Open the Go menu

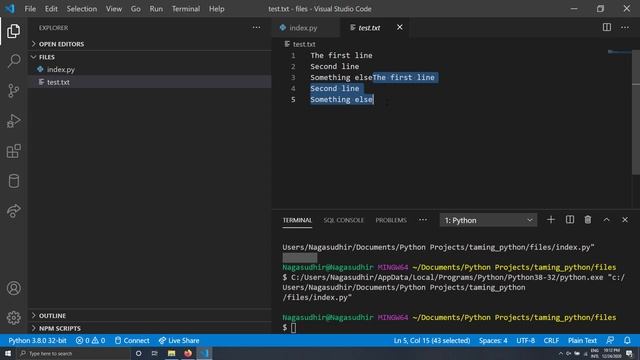[x=136, y=9]
